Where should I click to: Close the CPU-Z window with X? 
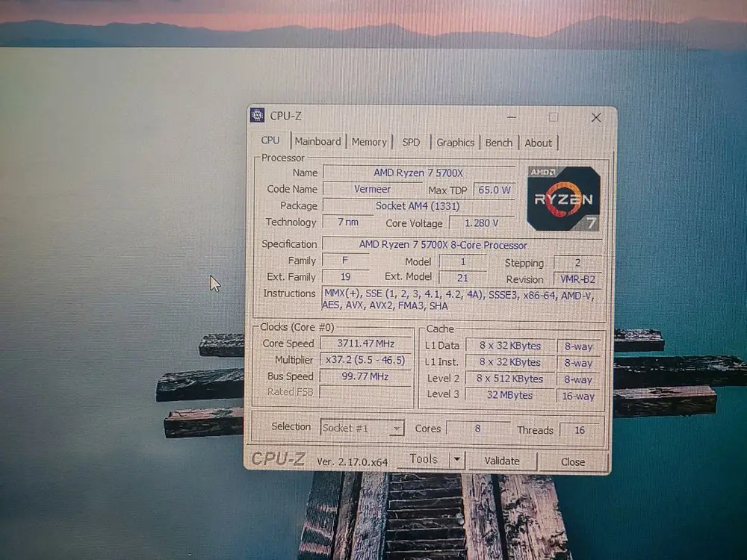pos(596,117)
